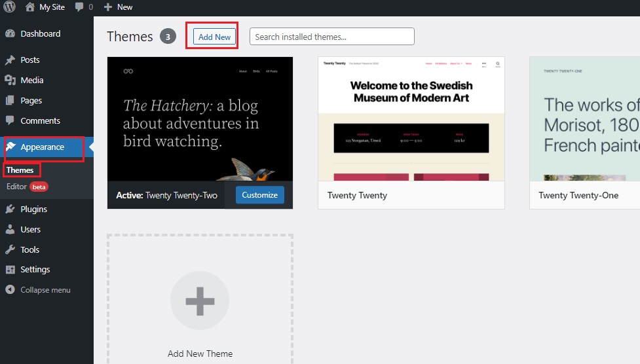Click the Settings sliders icon
Screen dimensions: 640x364
click(x=10, y=269)
